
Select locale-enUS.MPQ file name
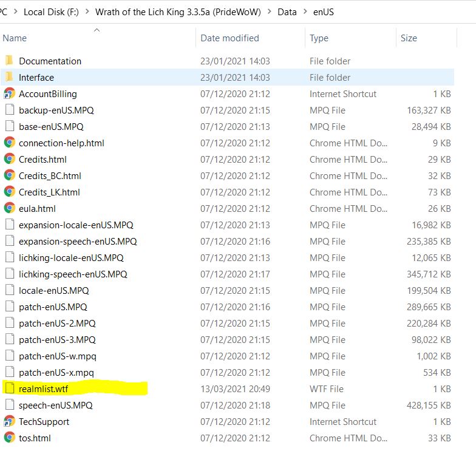pos(53,290)
